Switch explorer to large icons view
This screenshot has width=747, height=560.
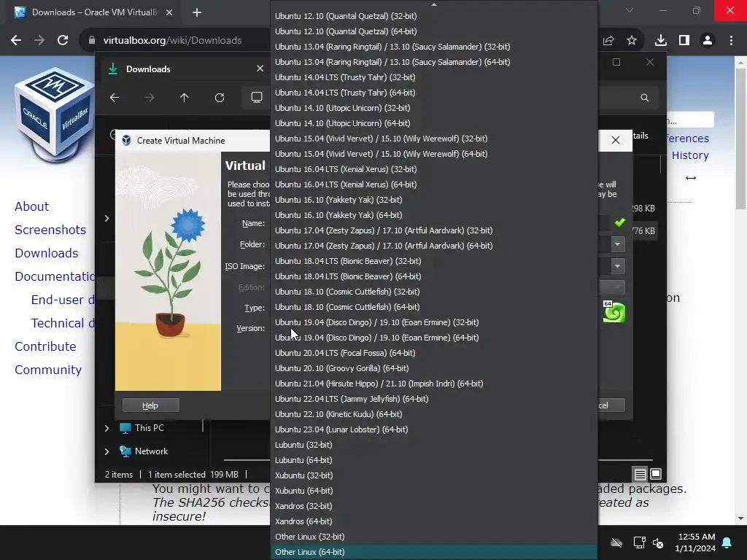click(x=656, y=474)
